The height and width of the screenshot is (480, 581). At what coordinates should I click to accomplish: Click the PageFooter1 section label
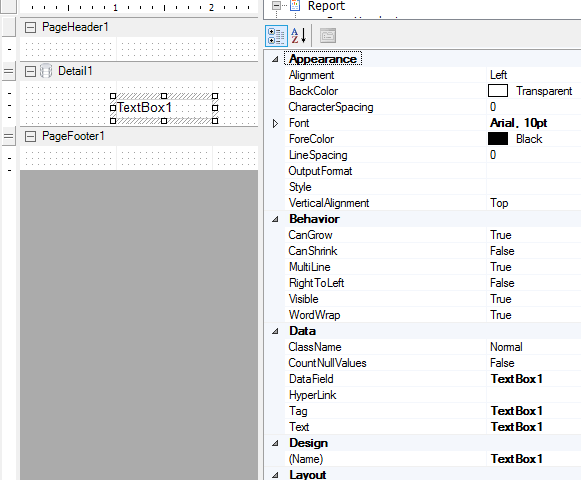tap(73, 136)
